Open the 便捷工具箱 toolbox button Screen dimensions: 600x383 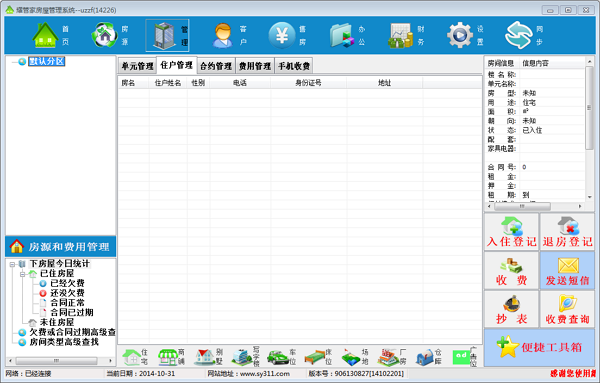[540, 347]
